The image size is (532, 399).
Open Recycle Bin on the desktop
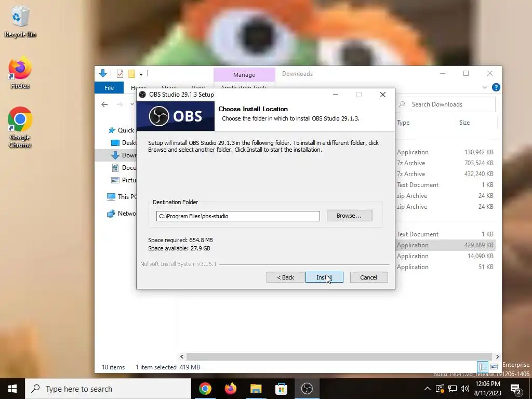pos(20,23)
